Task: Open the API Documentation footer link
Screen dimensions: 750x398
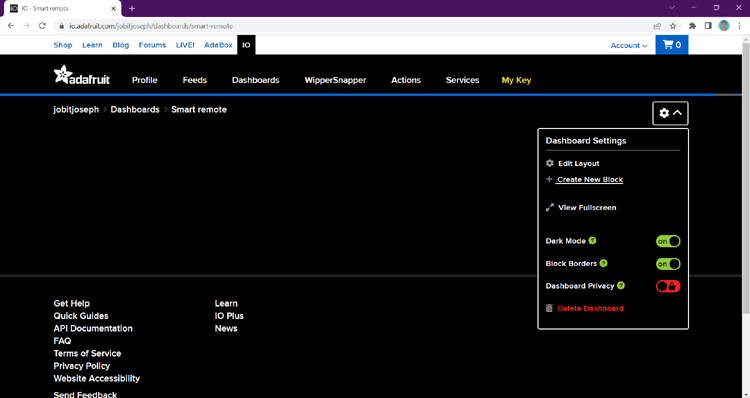Action: 93,328
